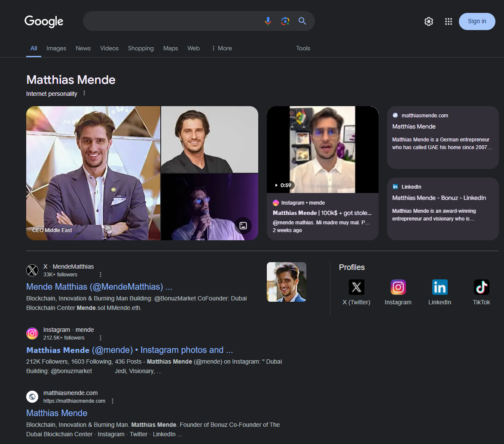Play the 0:59 Instagram video

322,150
